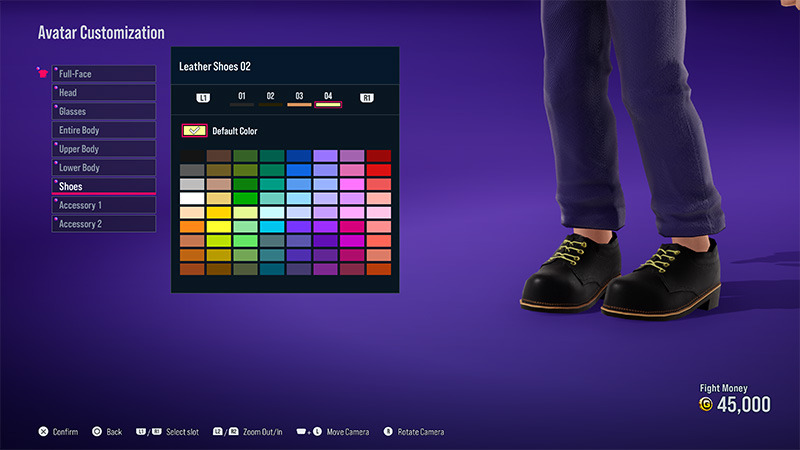Viewport: 800px width, 450px height.
Task: Open the Accessory 2 category
Action: (x=104, y=224)
